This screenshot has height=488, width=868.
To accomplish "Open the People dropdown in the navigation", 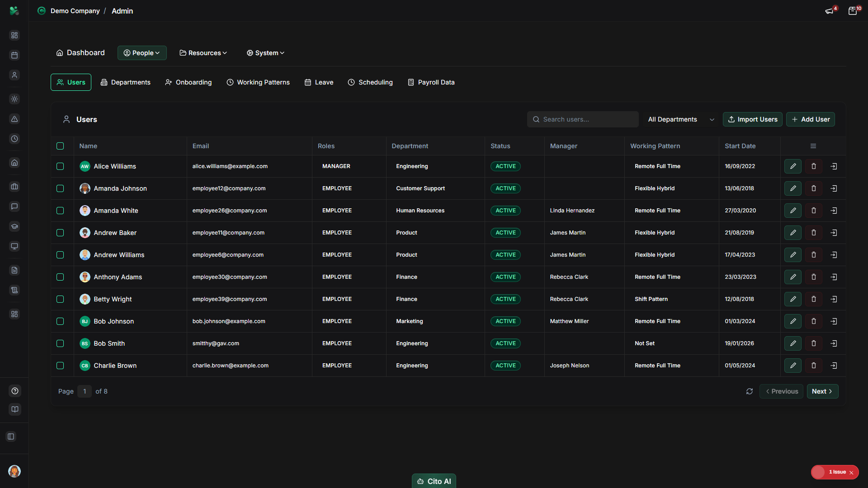I will click(142, 53).
